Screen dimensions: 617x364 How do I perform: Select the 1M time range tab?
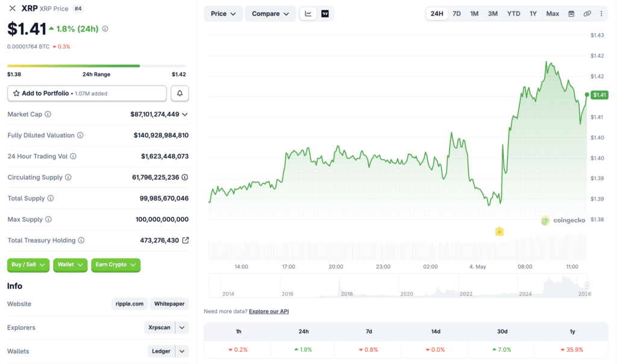pos(474,14)
